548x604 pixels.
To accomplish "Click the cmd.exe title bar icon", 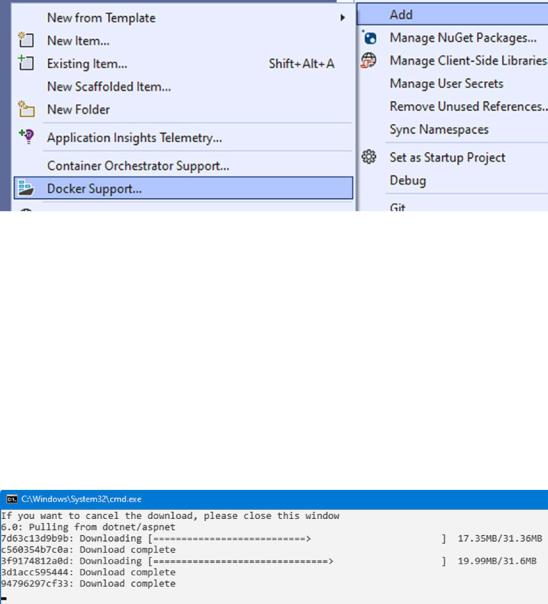I will [x=12, y=499].
